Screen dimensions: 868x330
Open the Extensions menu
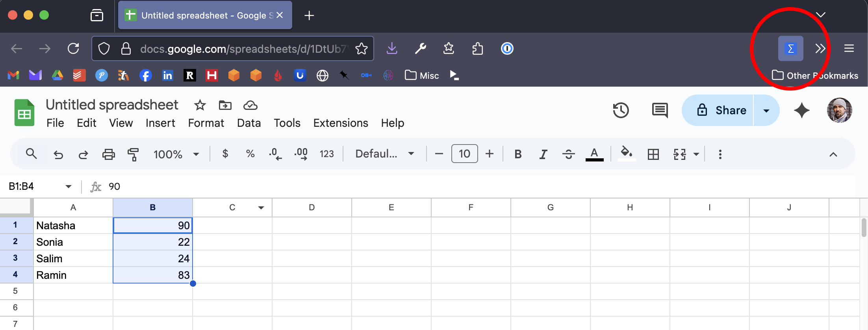341,123
